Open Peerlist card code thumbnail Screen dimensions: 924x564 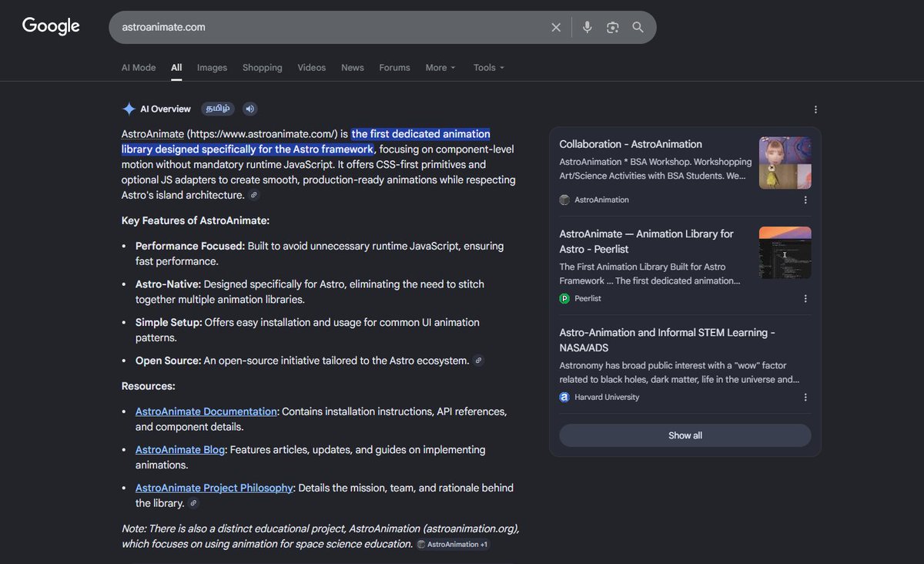coord(785,253)
